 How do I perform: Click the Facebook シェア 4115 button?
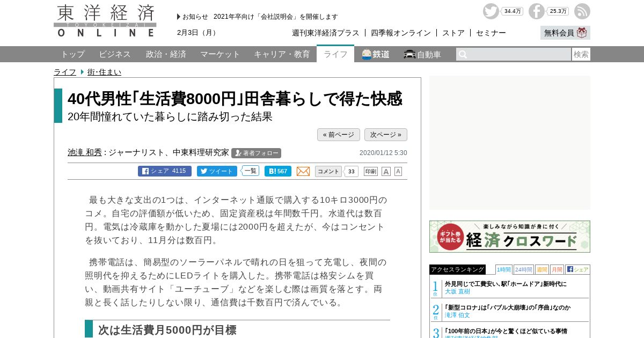165,171
